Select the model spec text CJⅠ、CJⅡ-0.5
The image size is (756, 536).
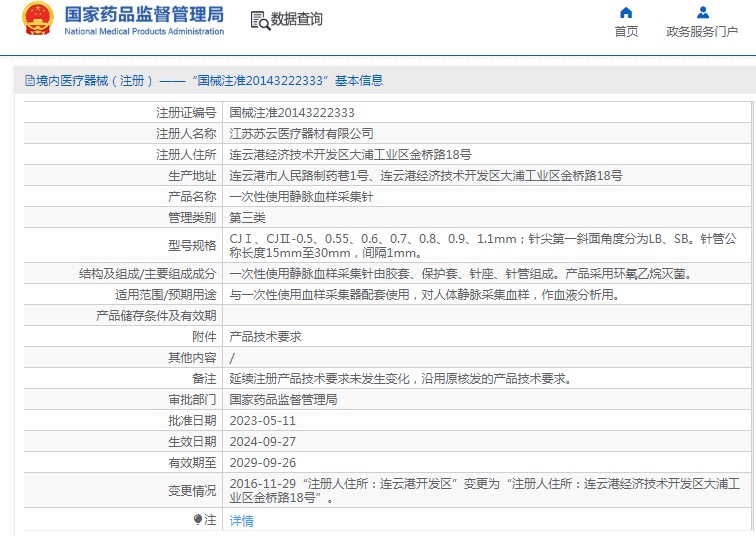point(483,245)
